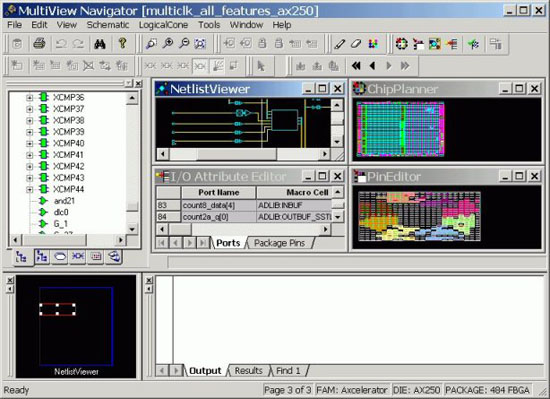The width and height of the screenshot is (550, 399).
Task: Click the NetlistViewer vertical scrollbar down arrow
Action: pyautogui.click(x=337, y=142)
